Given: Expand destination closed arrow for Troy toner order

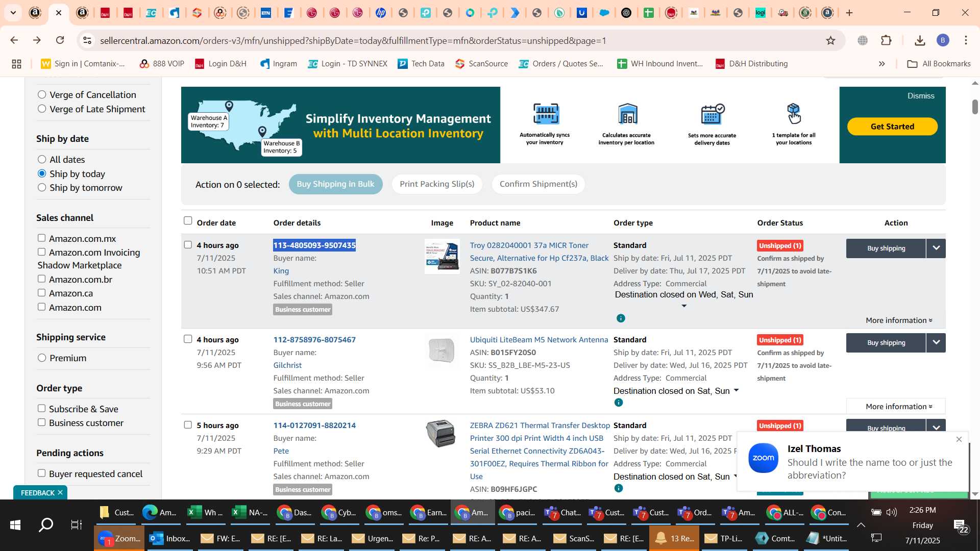Looking at the screenshot, I should pyautogui.click(x=684, y=306).
